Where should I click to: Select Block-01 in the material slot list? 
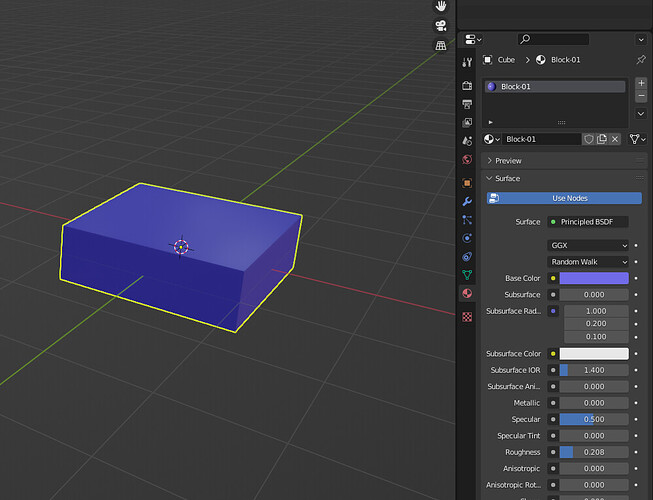[555, 87]
